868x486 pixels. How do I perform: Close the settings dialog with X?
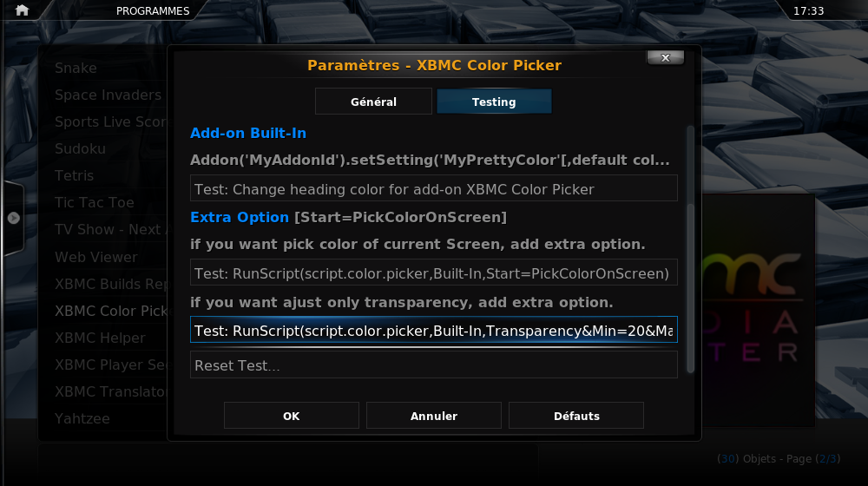pos(666,57)
